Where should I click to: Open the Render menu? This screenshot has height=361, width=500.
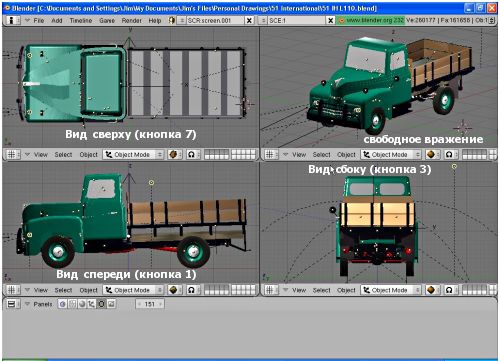131,21
